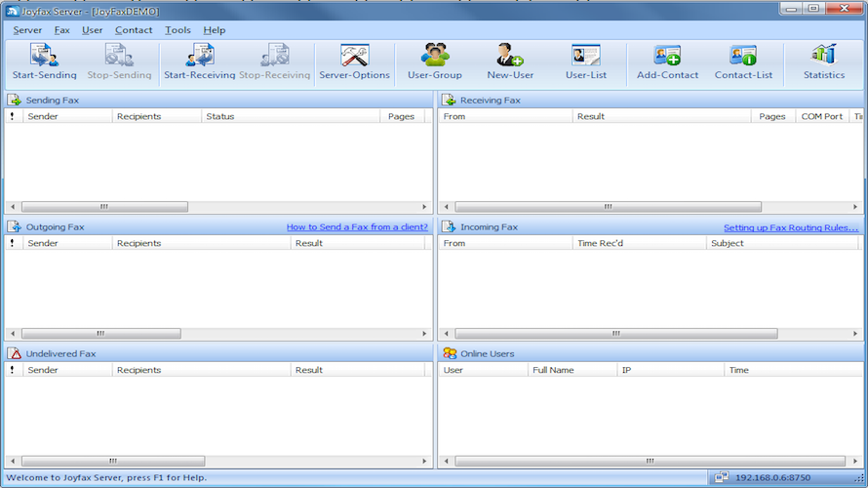Open the User-Group icon

point(435,55)
